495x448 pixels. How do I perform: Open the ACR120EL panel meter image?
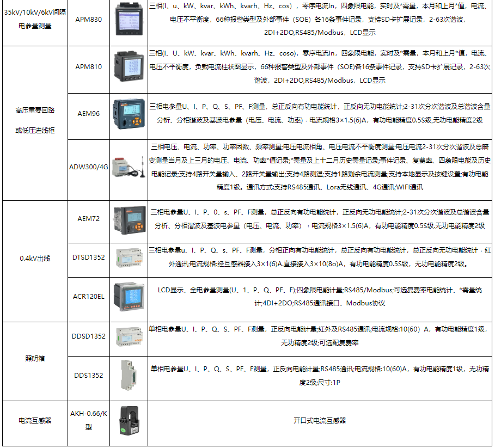[129, 297]
